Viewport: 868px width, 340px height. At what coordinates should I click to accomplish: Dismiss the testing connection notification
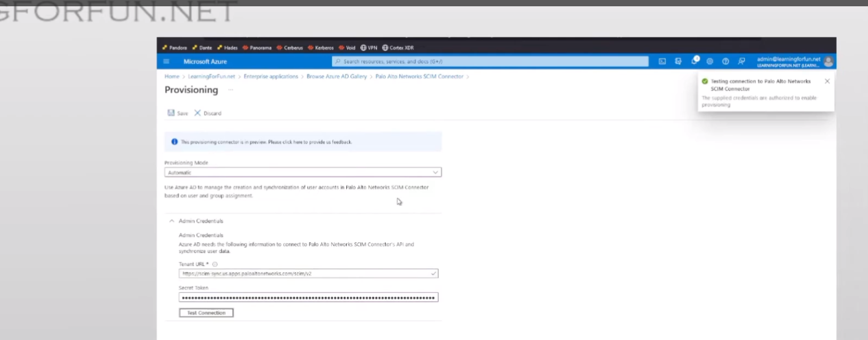[827, 82]
